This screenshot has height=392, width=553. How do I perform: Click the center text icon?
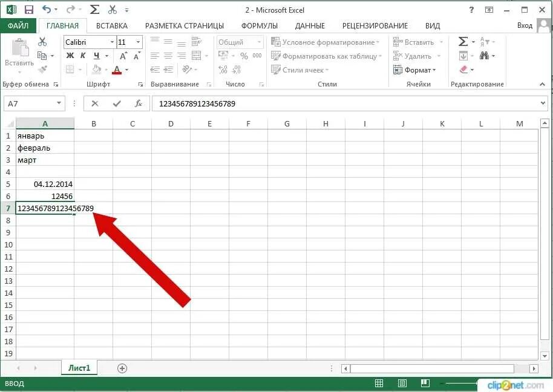click(x=168, y=56)
